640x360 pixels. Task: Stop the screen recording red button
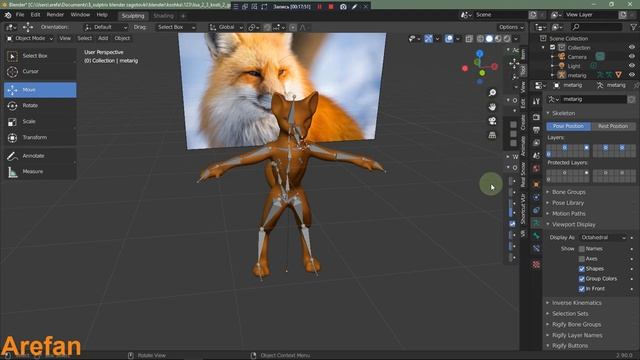(x=331, y=7)
